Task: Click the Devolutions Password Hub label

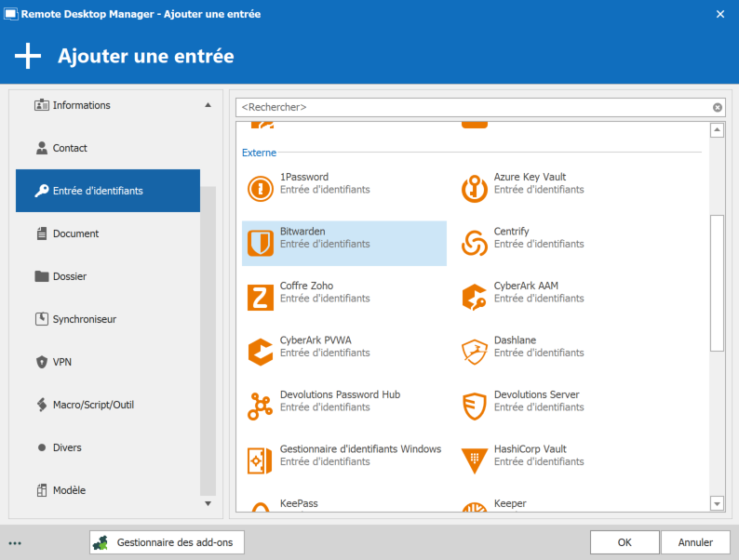Action: 340,394
